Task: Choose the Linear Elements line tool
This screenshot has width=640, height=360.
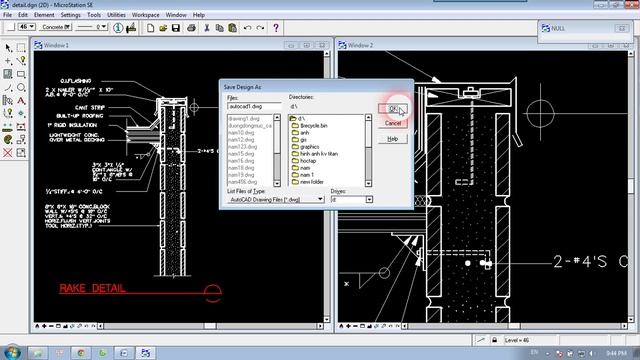Action: [x=21, y=61]
